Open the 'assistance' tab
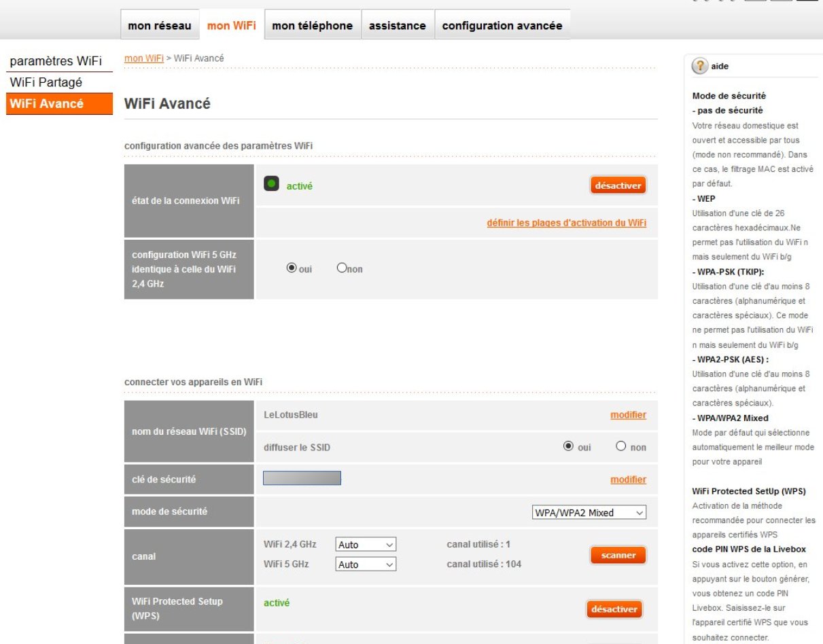 [398, 26]
